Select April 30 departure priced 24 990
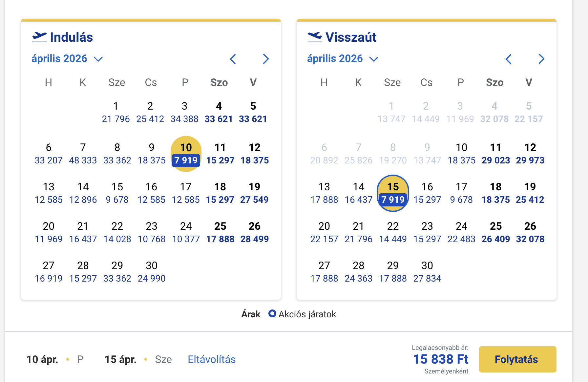Viewport: 588px width, 382px height. tap(152, 272)
